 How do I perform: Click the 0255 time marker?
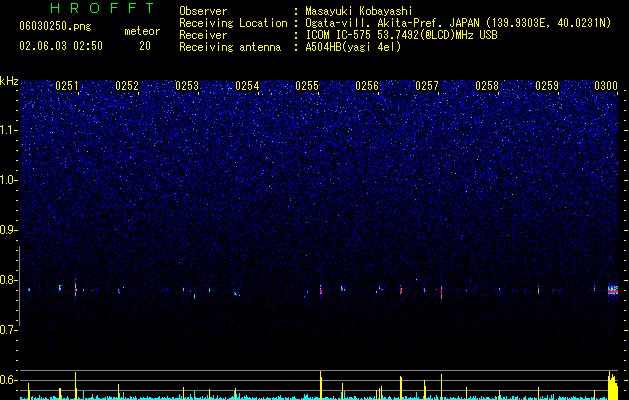[307, 86]
